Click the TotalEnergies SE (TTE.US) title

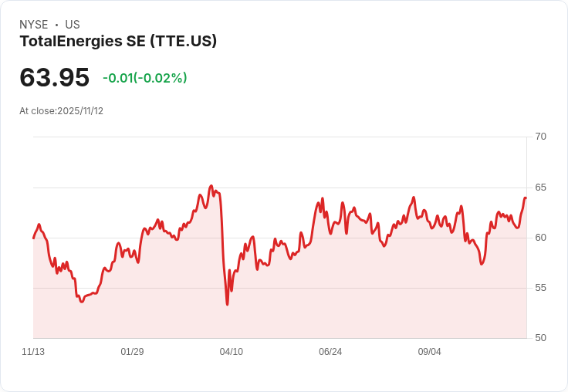pos(118,41)
